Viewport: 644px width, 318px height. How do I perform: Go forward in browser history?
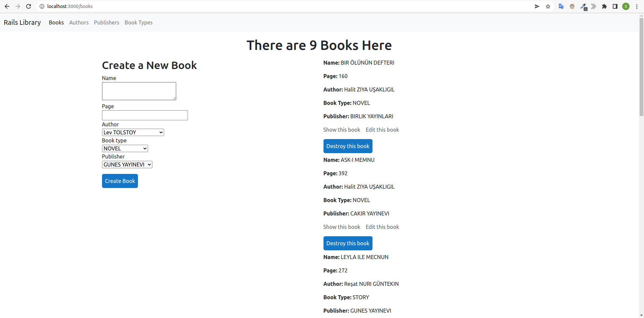pyautogui.click(x=18, y=6)
